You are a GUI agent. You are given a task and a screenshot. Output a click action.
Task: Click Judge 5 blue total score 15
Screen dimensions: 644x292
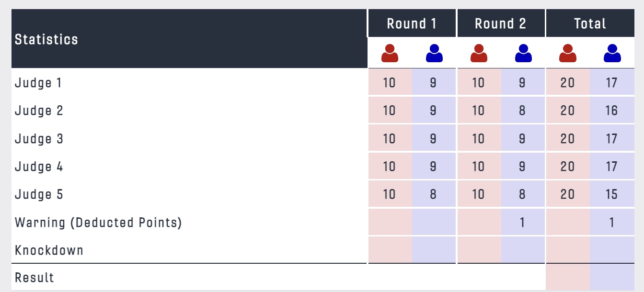pos(612,194)
